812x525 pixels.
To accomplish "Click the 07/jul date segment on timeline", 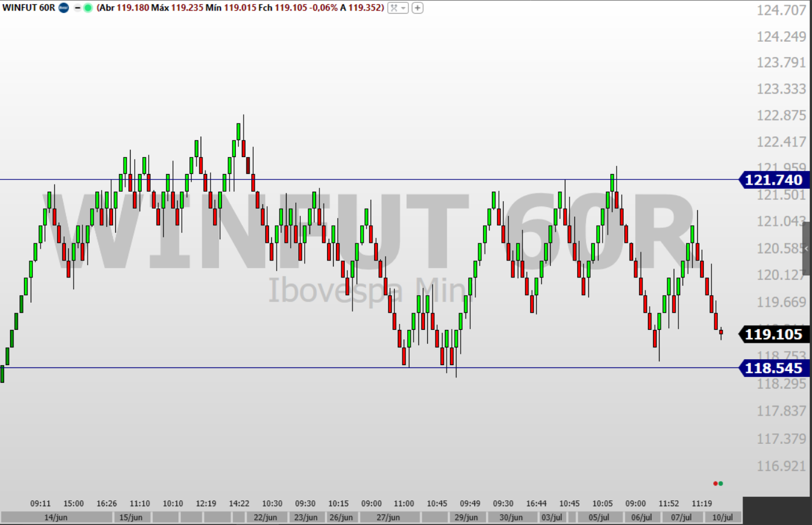I will click(x=681, y=517).
